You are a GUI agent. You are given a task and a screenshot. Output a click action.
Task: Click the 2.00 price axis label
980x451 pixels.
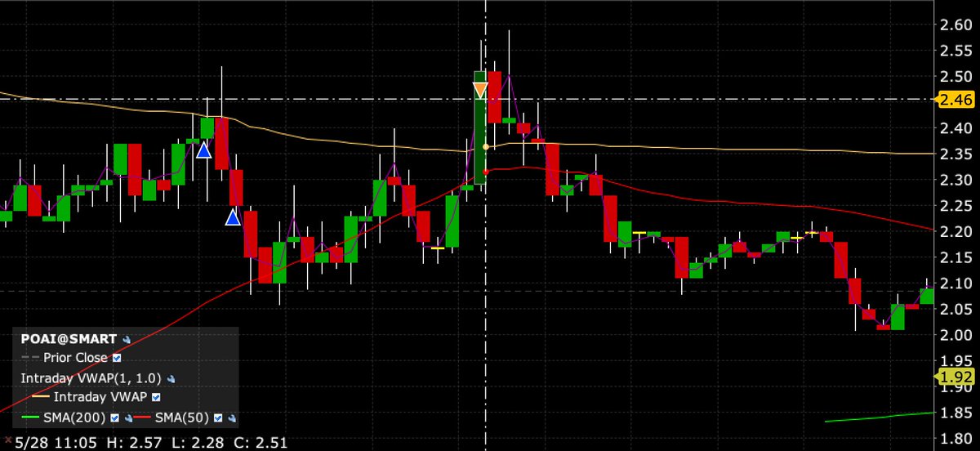tap(955, 335)
